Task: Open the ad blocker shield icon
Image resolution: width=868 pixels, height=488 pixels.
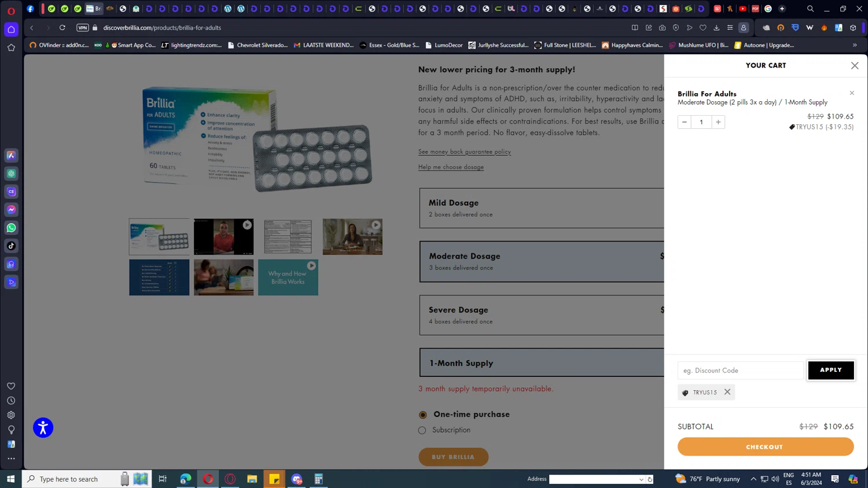Action: 676,28
